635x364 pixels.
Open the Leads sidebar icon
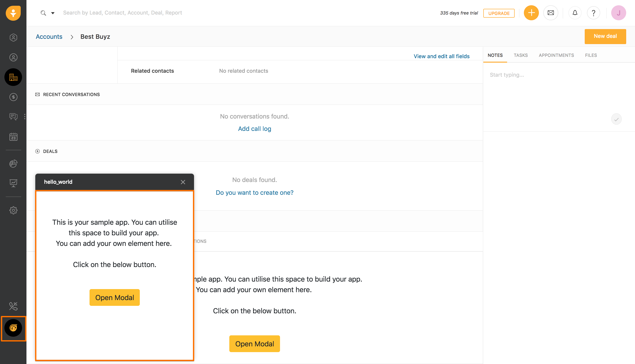pos(13,37)
